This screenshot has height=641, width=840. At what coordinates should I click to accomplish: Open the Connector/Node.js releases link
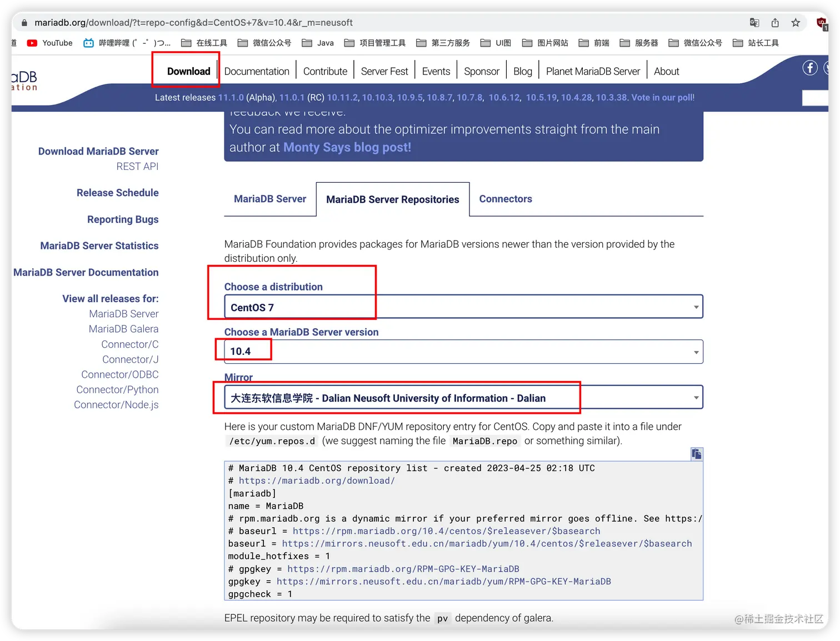click(x=116, y=404)
